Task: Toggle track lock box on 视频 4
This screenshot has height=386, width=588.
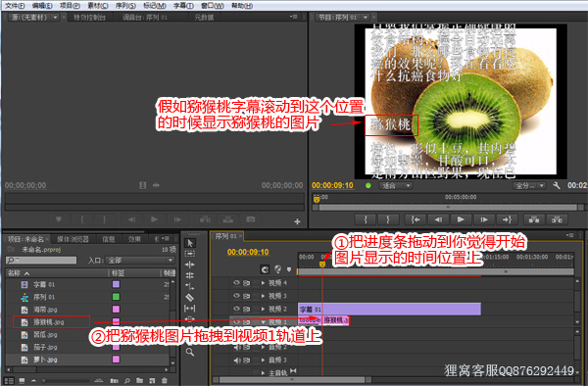Action: point(256,283)
